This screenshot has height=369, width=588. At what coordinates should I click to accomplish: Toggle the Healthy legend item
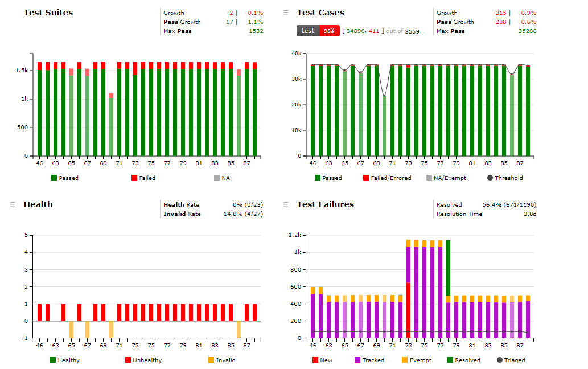(x=64, y=360)
